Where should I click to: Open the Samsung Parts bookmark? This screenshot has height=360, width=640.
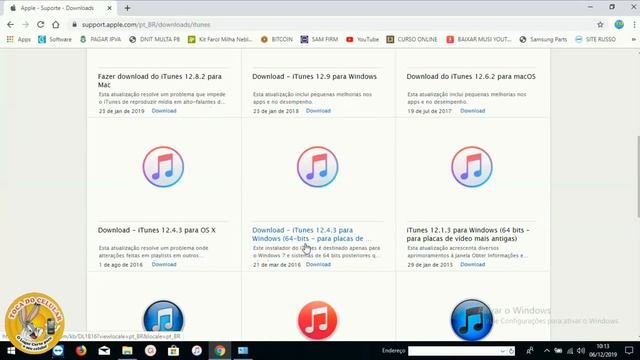pyautogui.click(x=543, y=40)
